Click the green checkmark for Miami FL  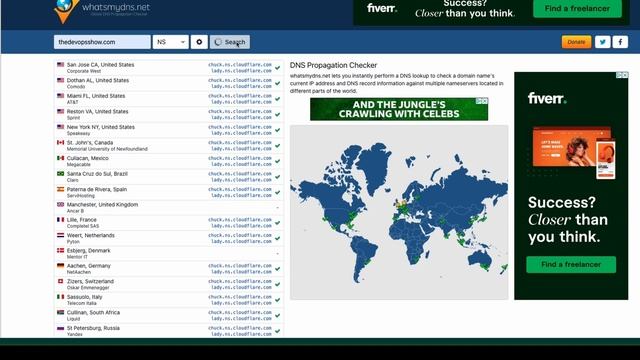coord(278,99)
